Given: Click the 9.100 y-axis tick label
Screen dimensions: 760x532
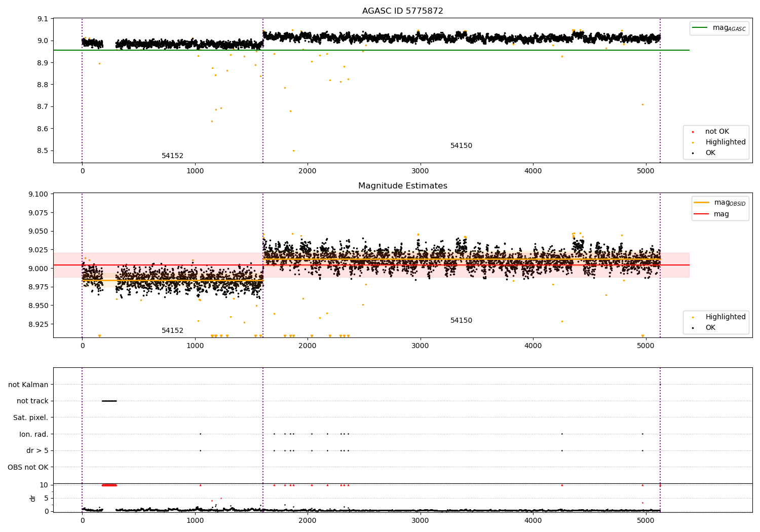Looking at the screenshot, I should tap(39, 195).
